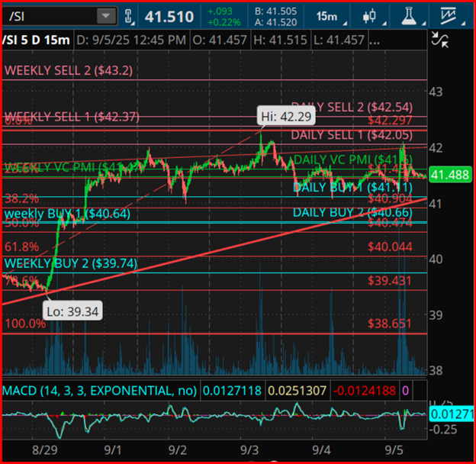Click the ask value A: 41.520

[x=275, y=22]
